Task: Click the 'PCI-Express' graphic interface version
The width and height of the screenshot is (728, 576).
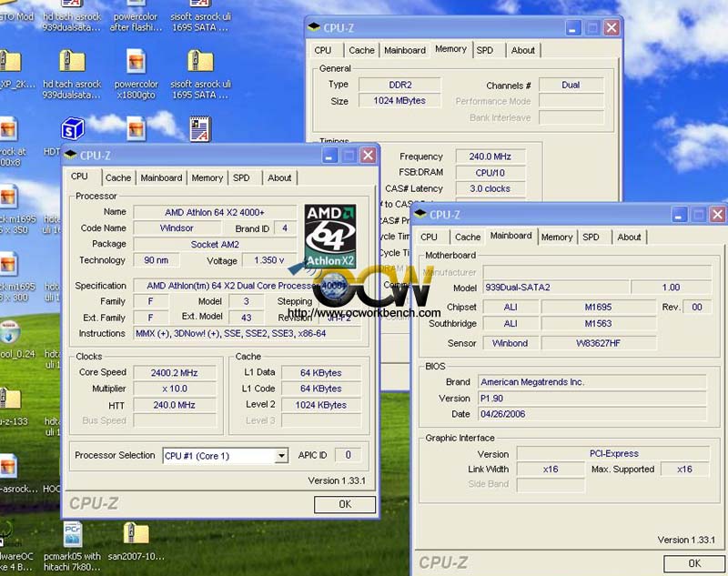Action: coord(613,453)
